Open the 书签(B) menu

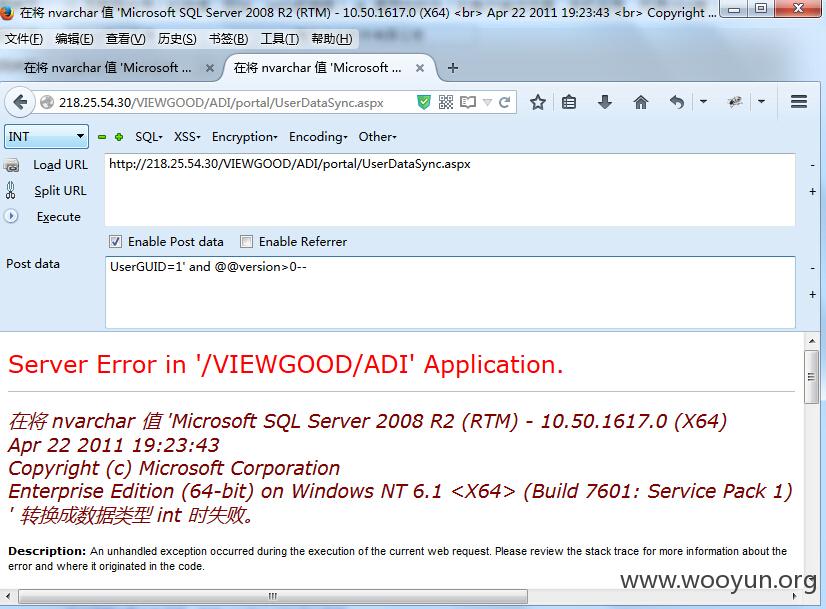coord(228,39)
